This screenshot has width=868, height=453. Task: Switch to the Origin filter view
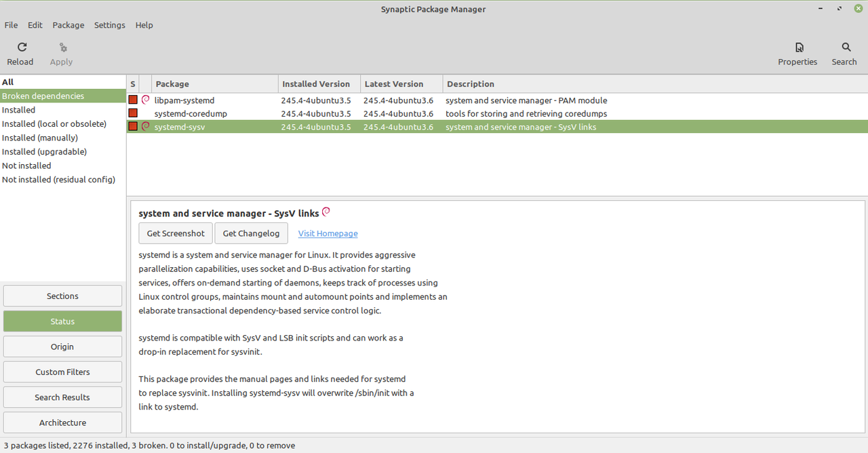pyautogui.click(x=62, y=347)
